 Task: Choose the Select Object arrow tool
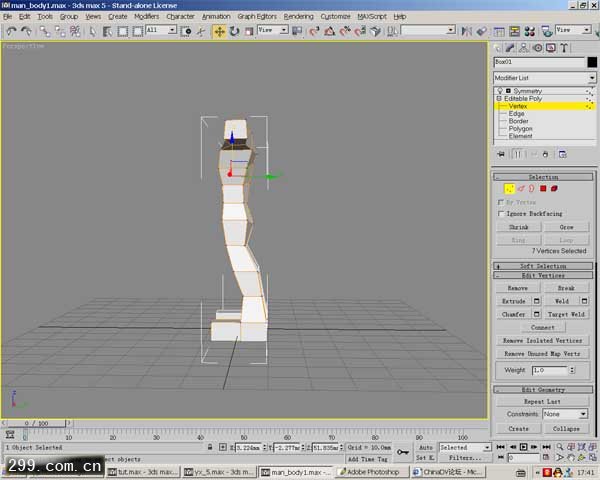[x=92, y=31]
